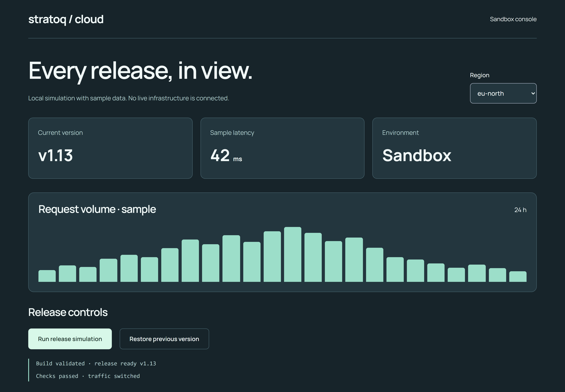Click the Release controls heading
565x392 pixels.
pos(68,312)
